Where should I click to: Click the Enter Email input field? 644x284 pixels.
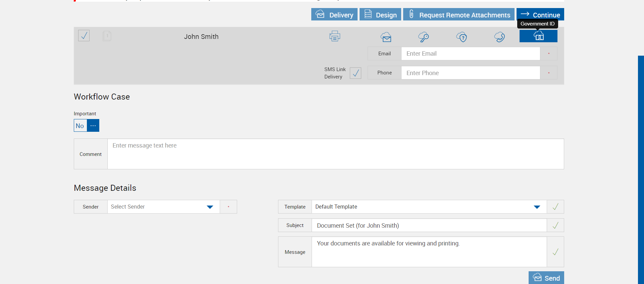[470, 54]
